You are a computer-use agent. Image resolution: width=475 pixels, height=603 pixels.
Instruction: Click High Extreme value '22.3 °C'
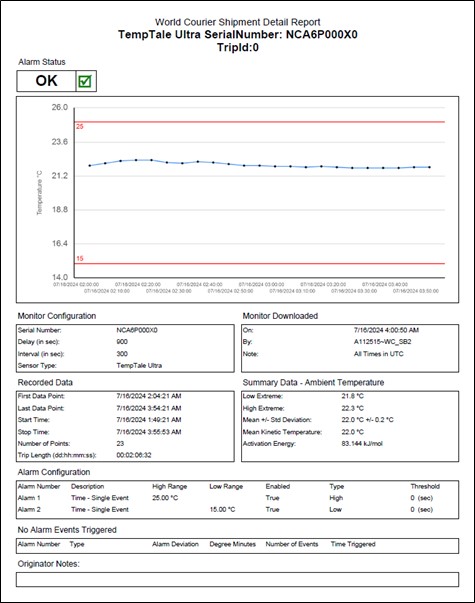[x=352, y=408]
